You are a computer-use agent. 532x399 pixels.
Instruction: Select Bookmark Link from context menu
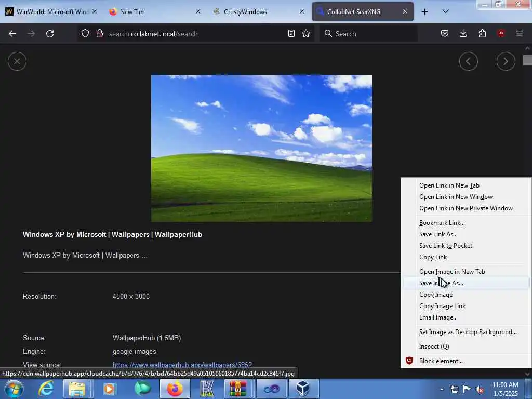(x=442, y=223)
